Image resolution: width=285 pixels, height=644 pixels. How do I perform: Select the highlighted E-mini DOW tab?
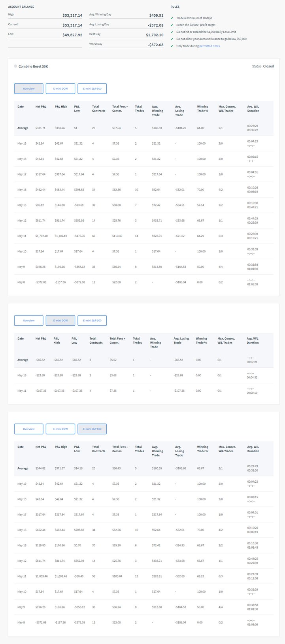pos(60,321)
